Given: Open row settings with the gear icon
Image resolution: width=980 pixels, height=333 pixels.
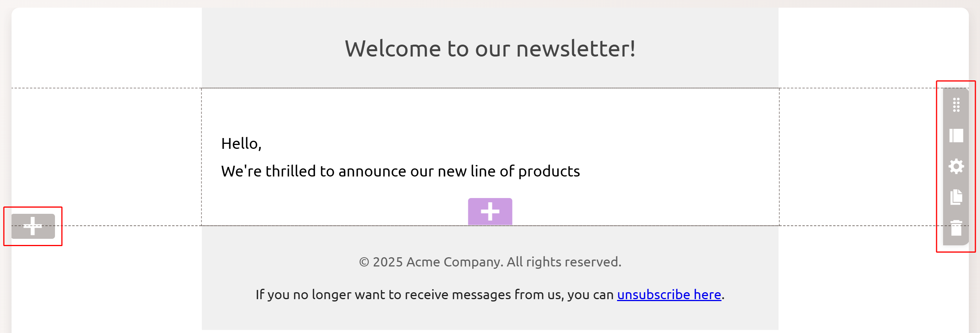Looking at the screenshot, I should click(x=956, y=166).
